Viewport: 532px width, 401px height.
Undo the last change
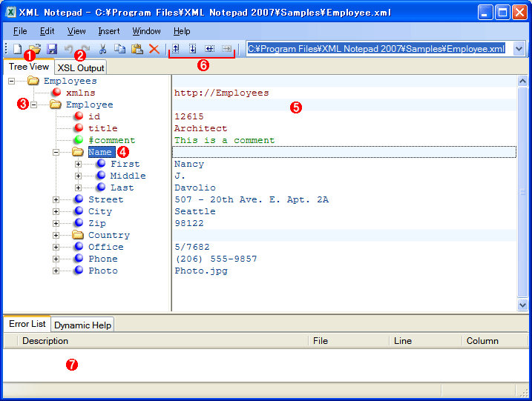(69, 49)
